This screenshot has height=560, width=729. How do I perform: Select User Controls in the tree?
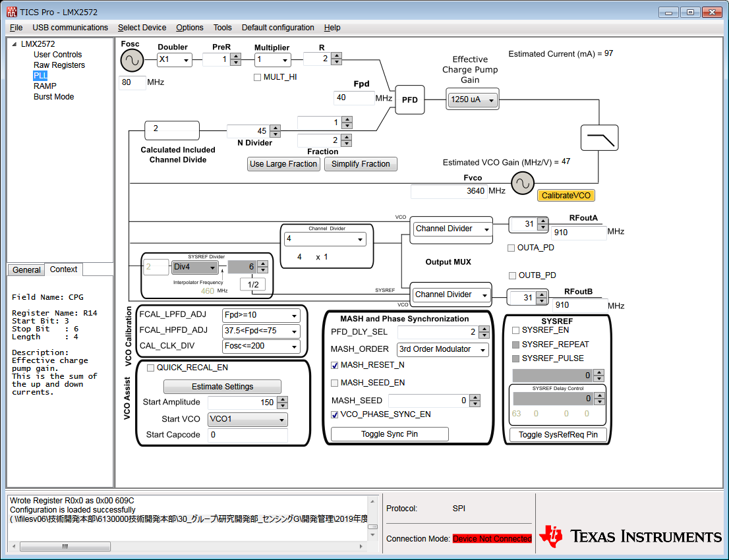(x=57, y=55)
